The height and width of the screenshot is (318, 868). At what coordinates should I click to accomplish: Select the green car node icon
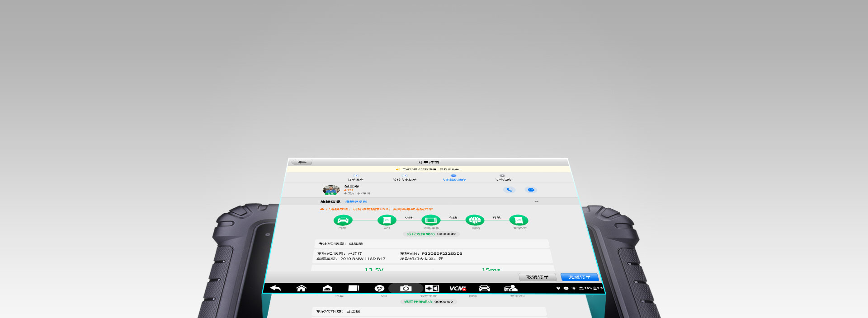[343, 220]
